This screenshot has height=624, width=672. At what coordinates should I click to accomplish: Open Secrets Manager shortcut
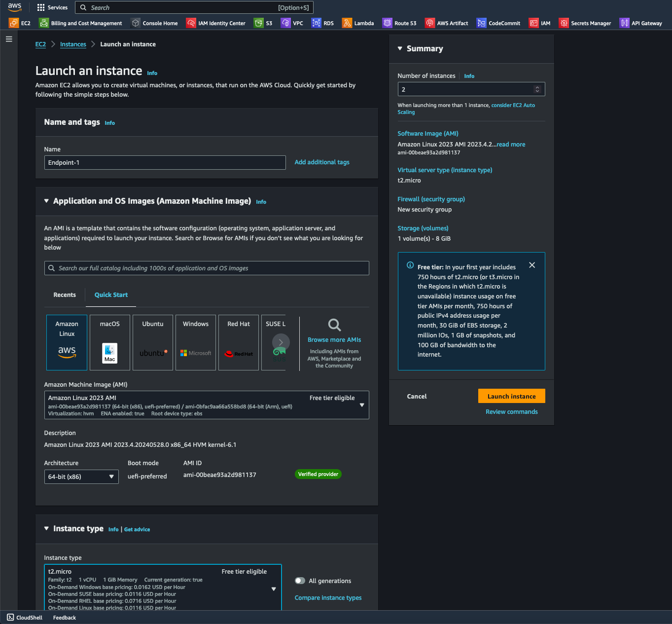585,23
